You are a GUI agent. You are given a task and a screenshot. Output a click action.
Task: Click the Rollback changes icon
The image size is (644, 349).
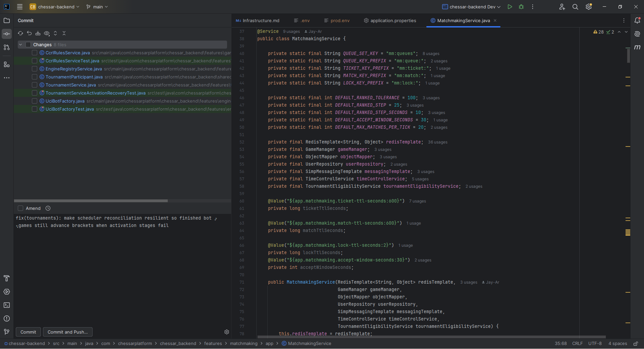[x=29, y=33]
